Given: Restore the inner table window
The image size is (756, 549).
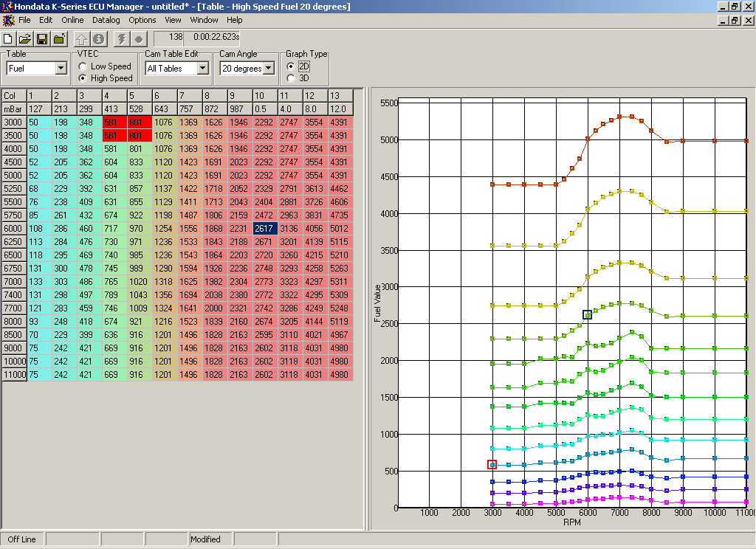Looking at the screenshot, I should coord(735,20).
